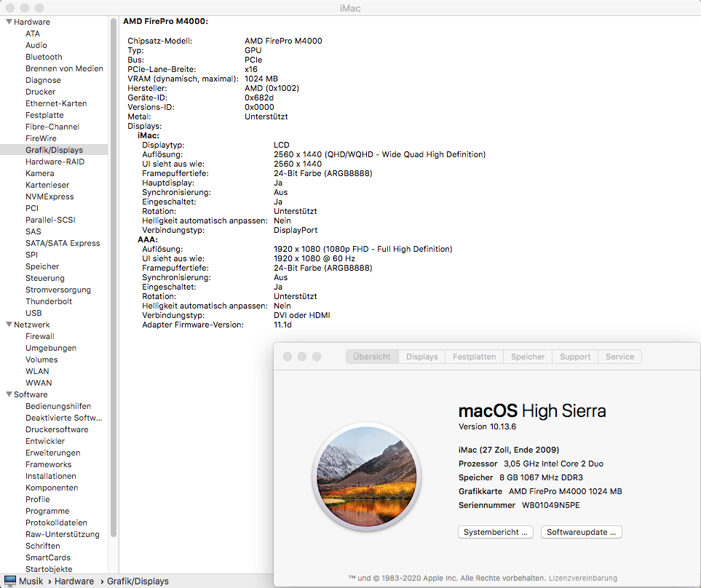The image size is (701, 588).
Task: Open Ethernet-Karten entry
Action: point(56,103)
